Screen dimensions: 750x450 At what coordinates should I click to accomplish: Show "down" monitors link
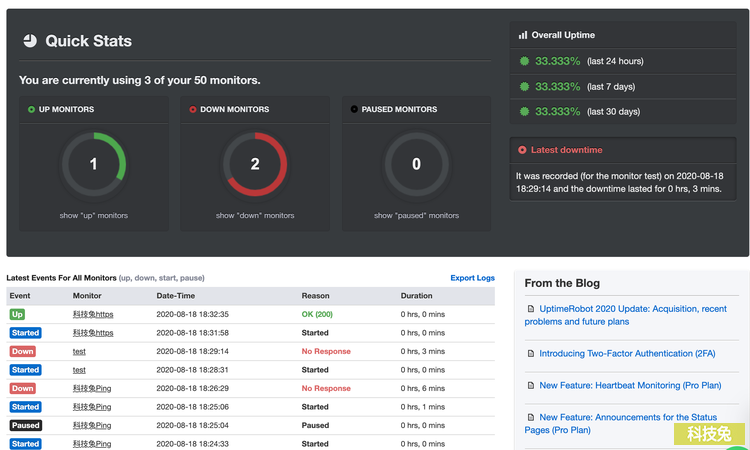255,216
